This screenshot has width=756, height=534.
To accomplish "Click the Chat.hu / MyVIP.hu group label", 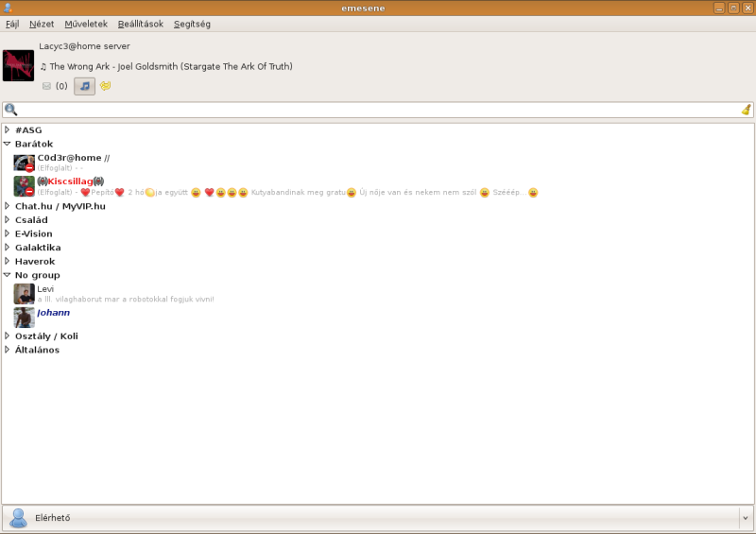I will [x=60, y=206].
